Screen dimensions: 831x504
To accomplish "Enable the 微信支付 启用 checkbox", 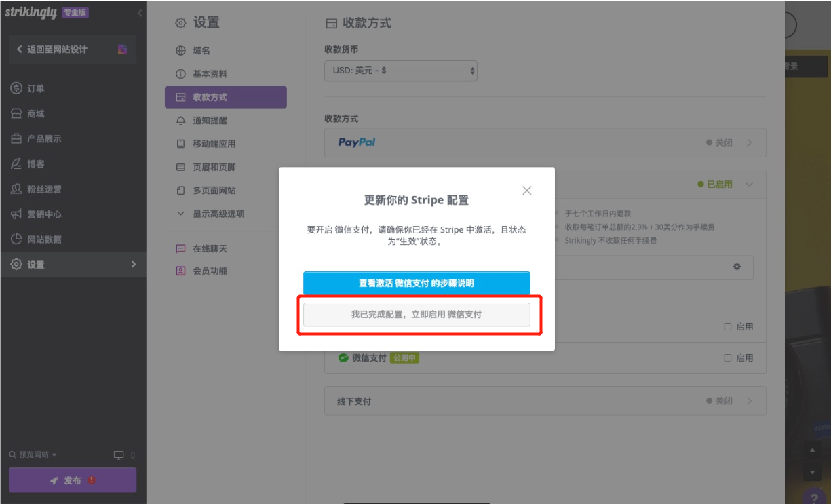I will [728, 358].
